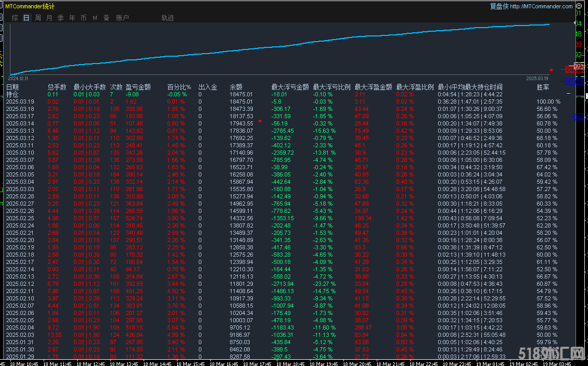The width and height of the screenshot is (588, 366).
Task: Click the floating loss ratio -23.27 %
Action: 324,284
